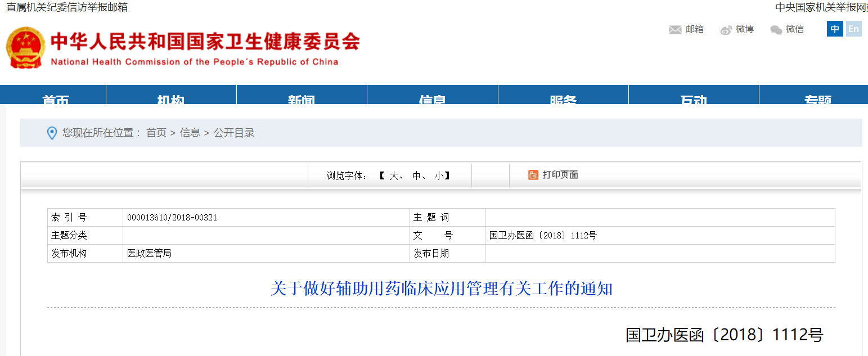Click the Weibo icon
The width and height of the screenshot is (868, 356).
(x=726, y=30)
